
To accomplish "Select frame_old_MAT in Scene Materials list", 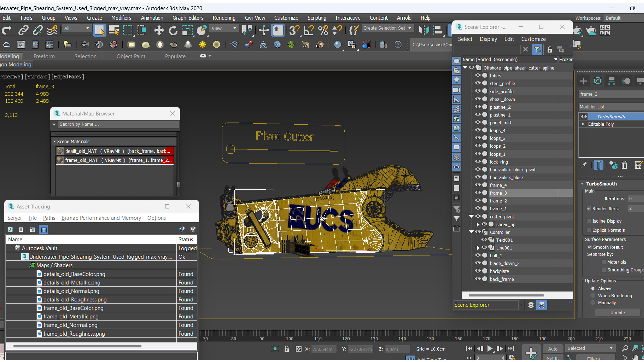I will (115, 160).
